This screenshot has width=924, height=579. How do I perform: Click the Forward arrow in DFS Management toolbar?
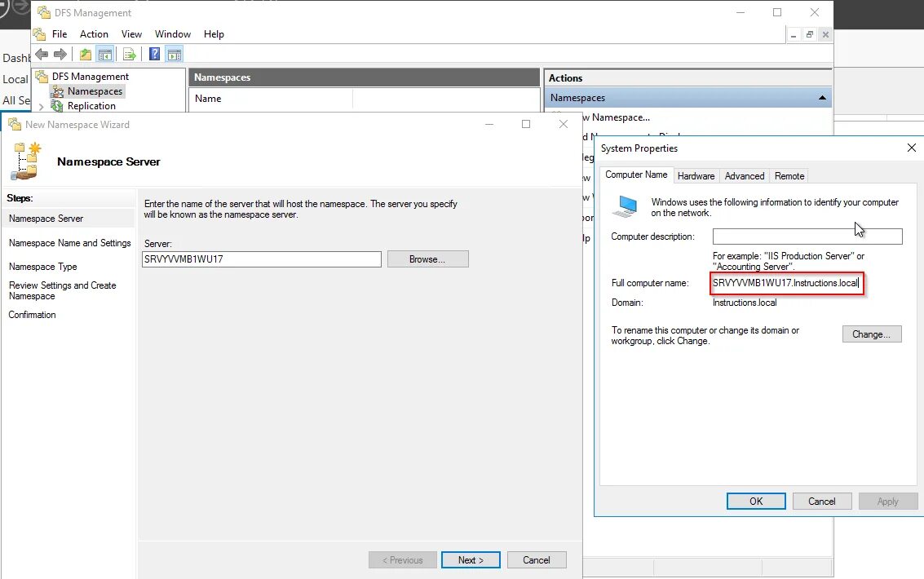coord(60,55)
